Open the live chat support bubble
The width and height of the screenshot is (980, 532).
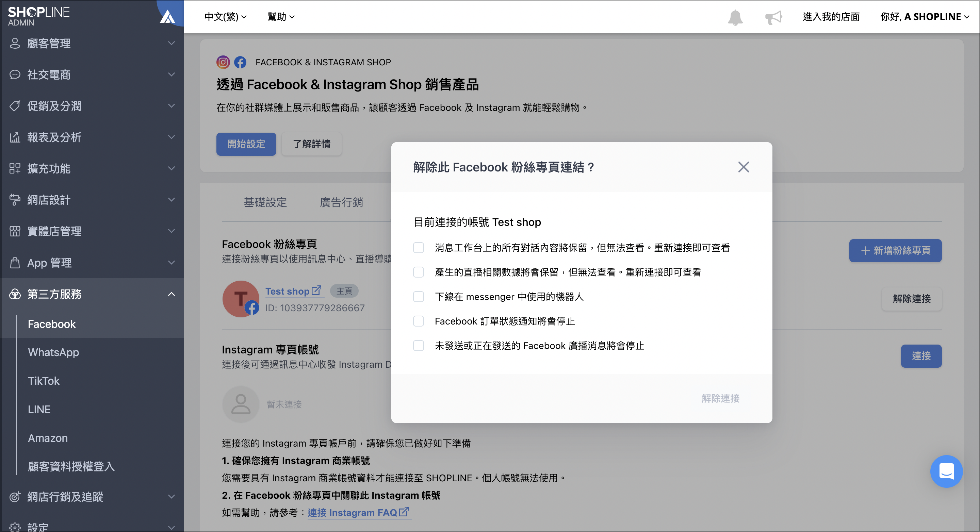(x=946, y=471)
